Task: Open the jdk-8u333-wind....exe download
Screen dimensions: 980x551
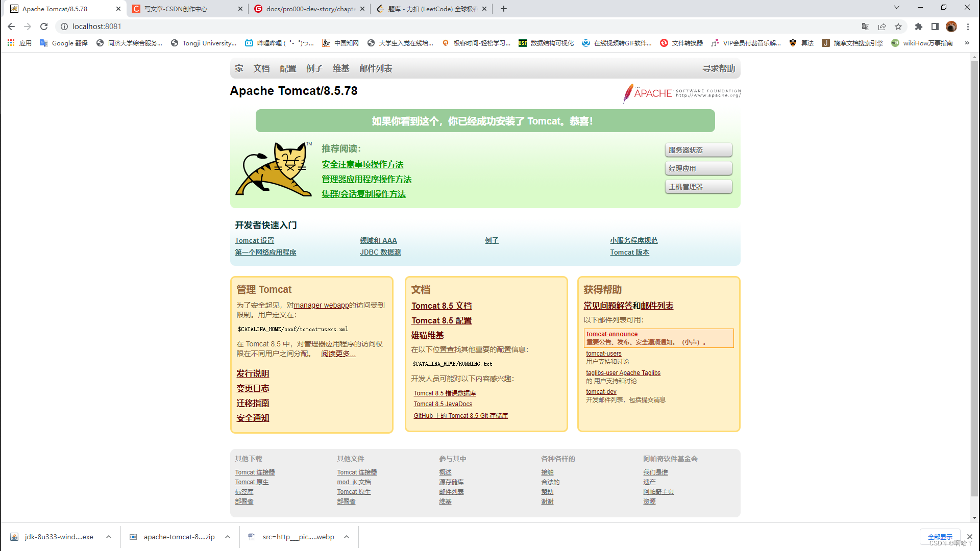Action: click(x=52, y=537)
